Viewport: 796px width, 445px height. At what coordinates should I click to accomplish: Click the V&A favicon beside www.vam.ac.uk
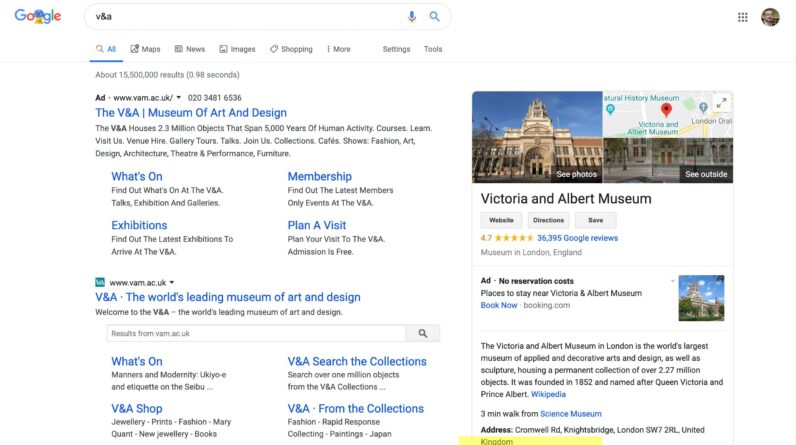coord(100,282)
